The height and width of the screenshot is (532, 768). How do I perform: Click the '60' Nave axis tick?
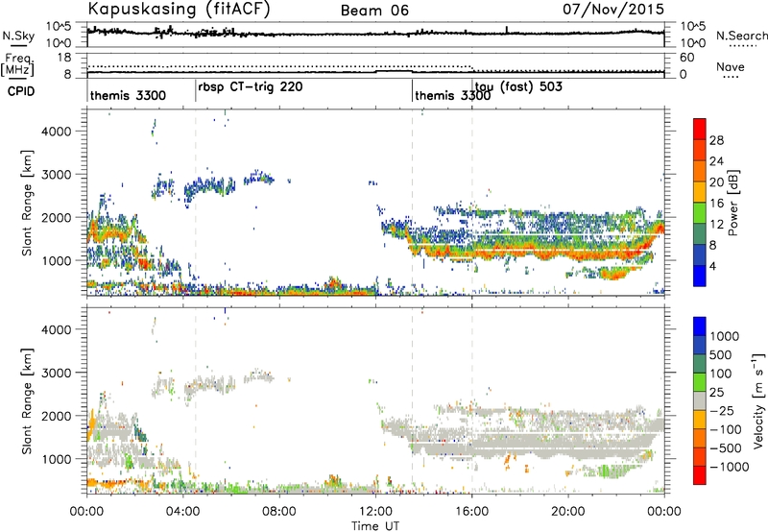pos(687,58)
